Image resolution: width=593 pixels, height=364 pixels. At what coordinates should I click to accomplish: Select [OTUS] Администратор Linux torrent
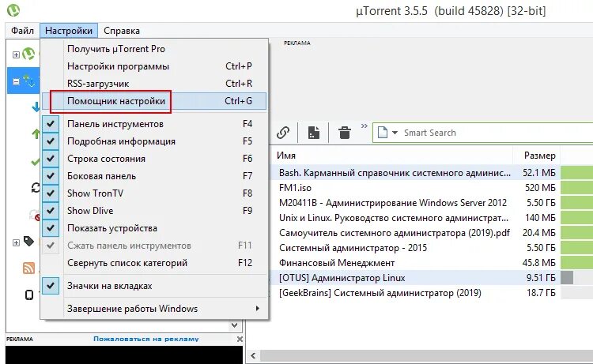coord(342,278)
